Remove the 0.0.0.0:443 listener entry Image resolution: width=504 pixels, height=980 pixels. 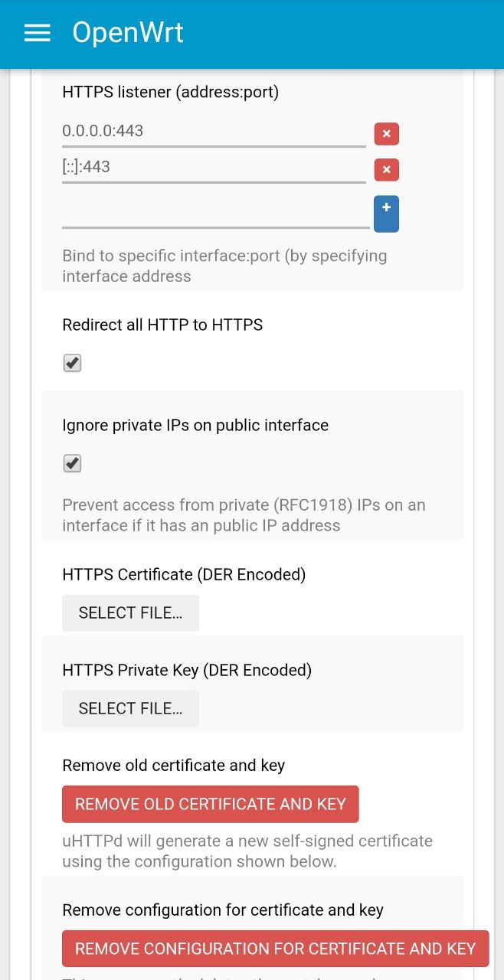(386, 134)
